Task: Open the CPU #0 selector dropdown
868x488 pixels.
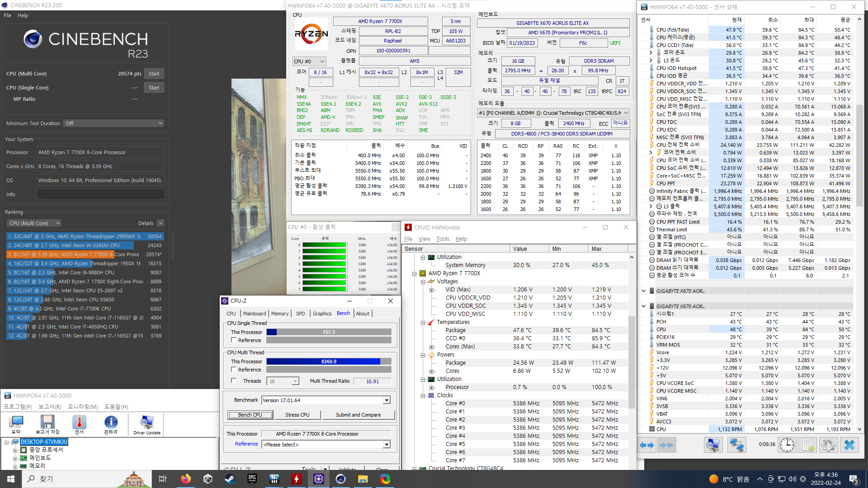Action: click(x=309, y=61)
